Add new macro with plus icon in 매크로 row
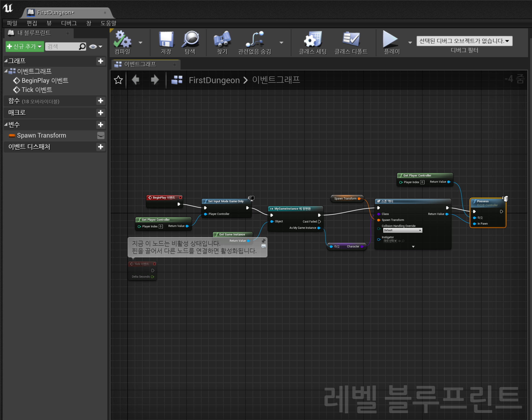 [x=101, y=113]
